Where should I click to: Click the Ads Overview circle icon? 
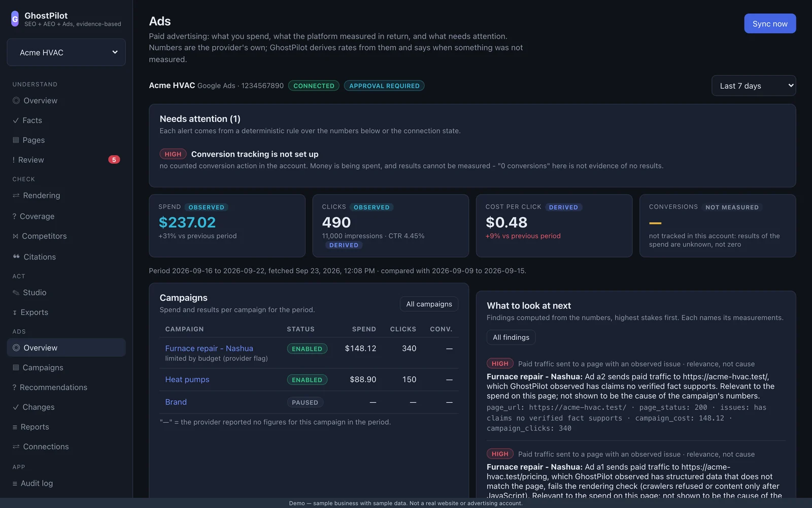tap(16, 348)
